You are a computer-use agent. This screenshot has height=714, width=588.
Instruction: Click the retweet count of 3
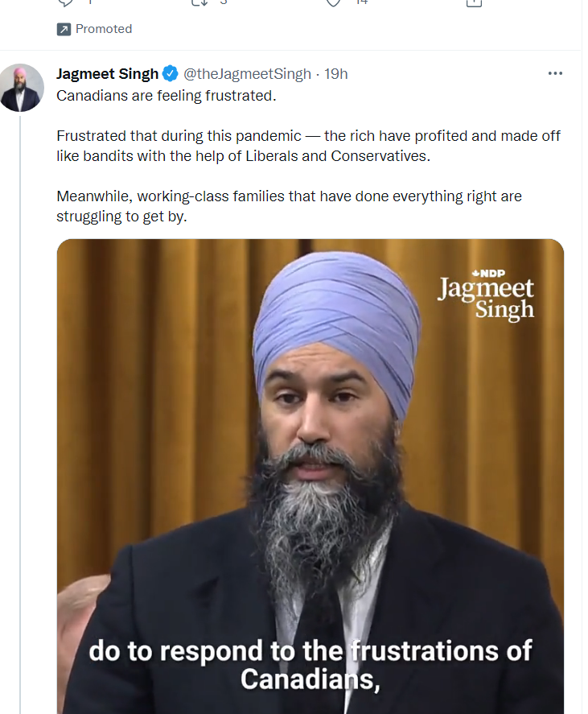coord(223,2)
